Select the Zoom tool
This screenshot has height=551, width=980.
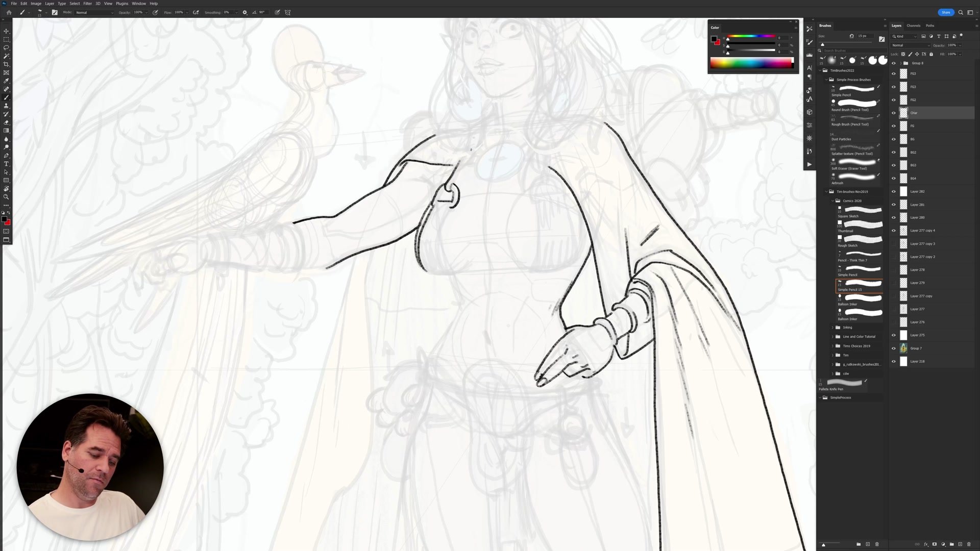[6, 197]
